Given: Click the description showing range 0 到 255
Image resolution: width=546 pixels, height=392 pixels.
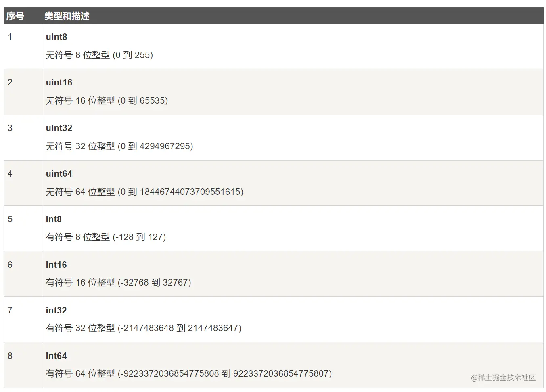Looking at the screenshot, I should click(x=99, y=55).
